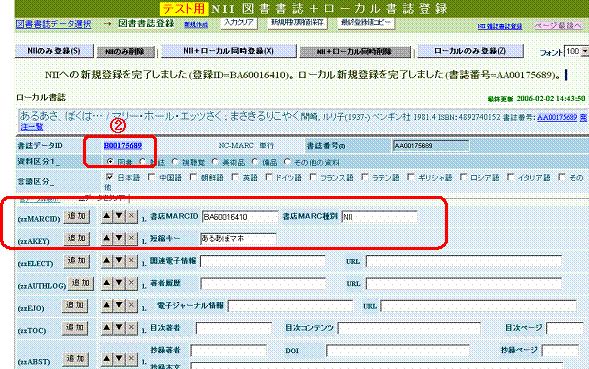The height and width of the screenshot is (369, 589).
Task: Click the 電子ジャーナル情報 input field
Action: click(x=290, y=306)
